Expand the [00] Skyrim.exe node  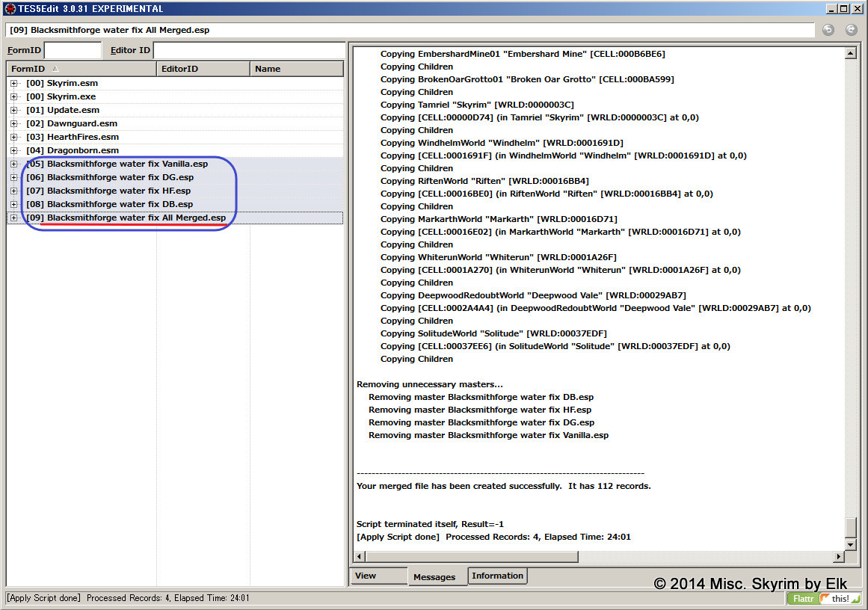point(14,96)
